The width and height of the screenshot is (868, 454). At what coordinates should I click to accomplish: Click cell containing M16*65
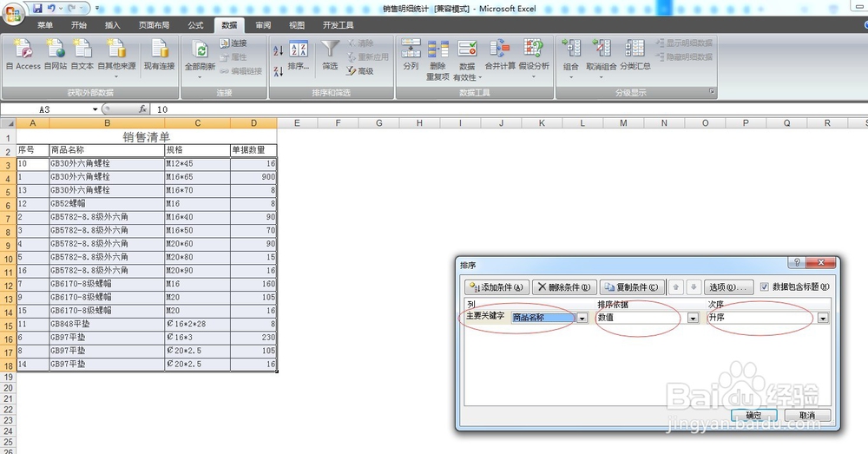(198, 176)
